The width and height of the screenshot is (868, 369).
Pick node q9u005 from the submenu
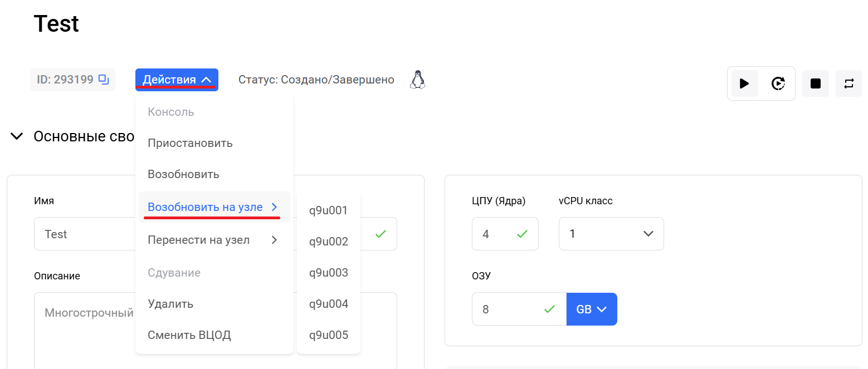click(329, 335)
